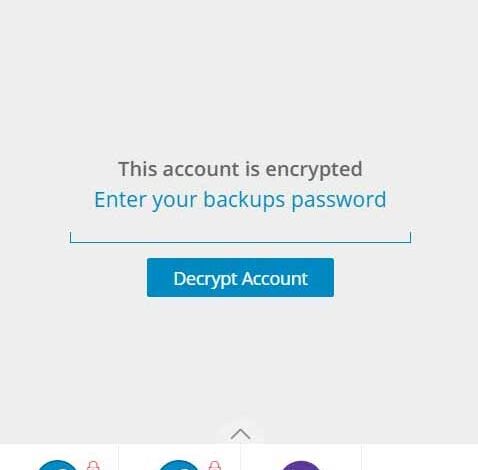Select the first blue account avatar
The image size is (478, 470).
(x=57, y=465)
